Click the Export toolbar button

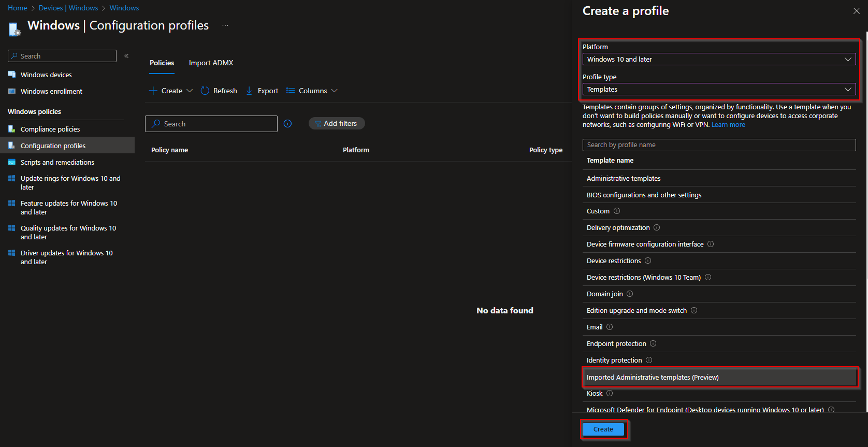(262, 91)
